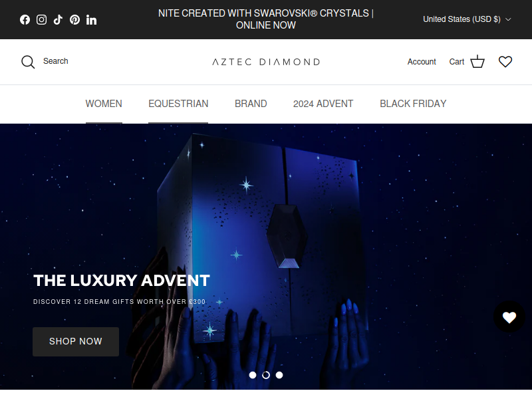Screen dimensions: 532x399
Task: Open the Pinterest social icon
Action: point(74,20)
